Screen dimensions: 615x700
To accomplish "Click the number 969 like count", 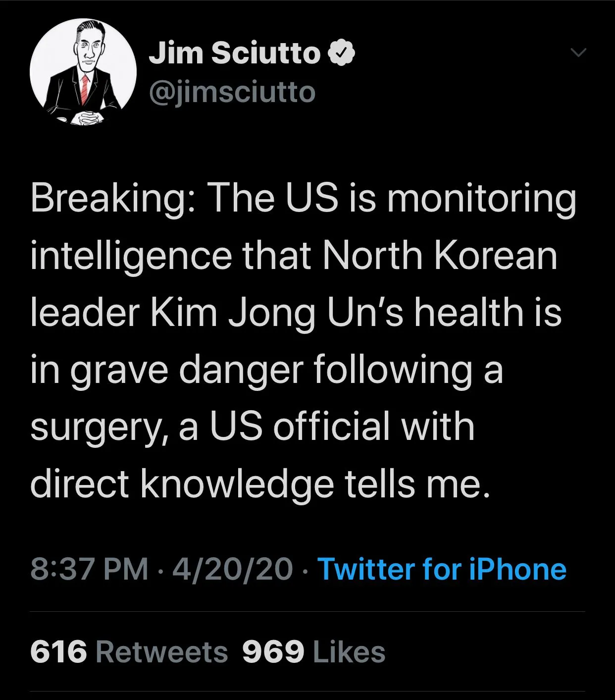I will pyautogui.click(x=273, y=651).
